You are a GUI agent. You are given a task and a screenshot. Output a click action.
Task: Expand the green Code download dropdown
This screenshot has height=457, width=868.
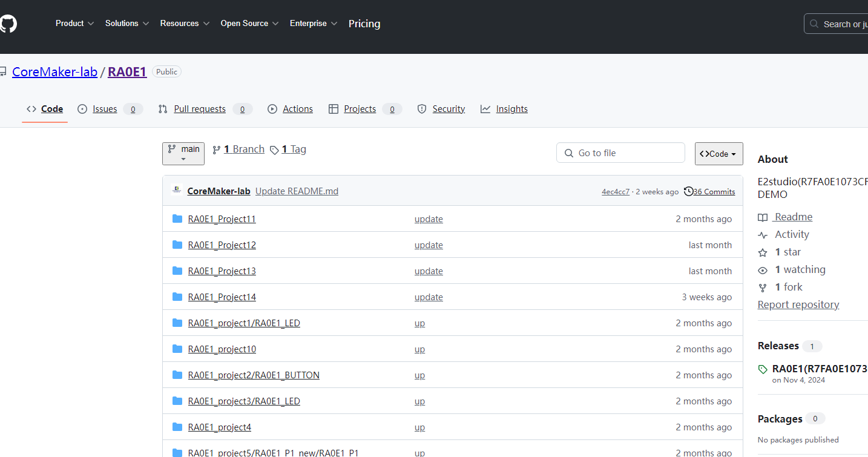(x=718, y=154)
